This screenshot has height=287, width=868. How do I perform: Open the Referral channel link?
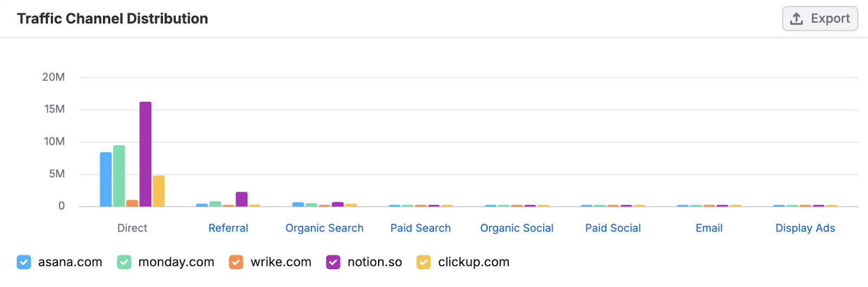pos(228,228)
